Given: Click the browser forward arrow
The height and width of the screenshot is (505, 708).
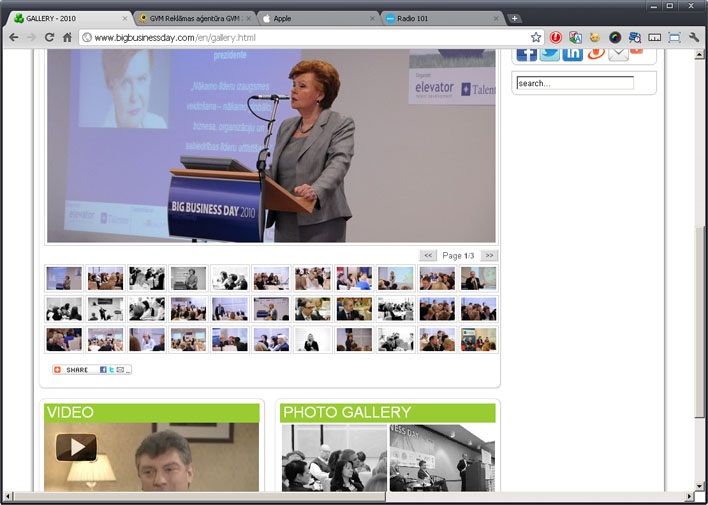Looking at the screenshot, I should 31,37.
